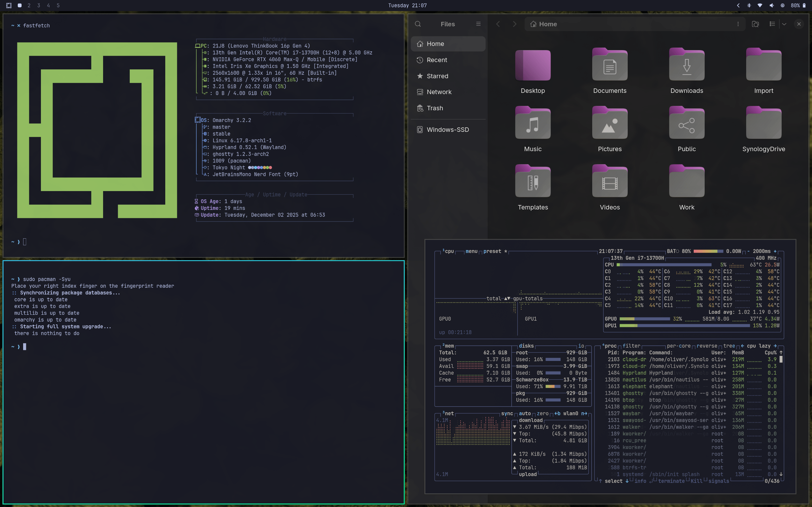
Task: Toggle tree view in btop proc
Action: pyautogui.click(x=729, y=346)
